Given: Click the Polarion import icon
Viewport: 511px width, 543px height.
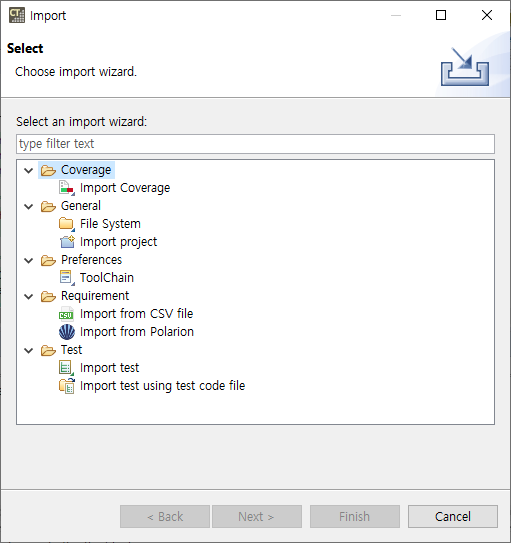Looking at the screenshot, I should pyautogui.click(x=67, y=332).
